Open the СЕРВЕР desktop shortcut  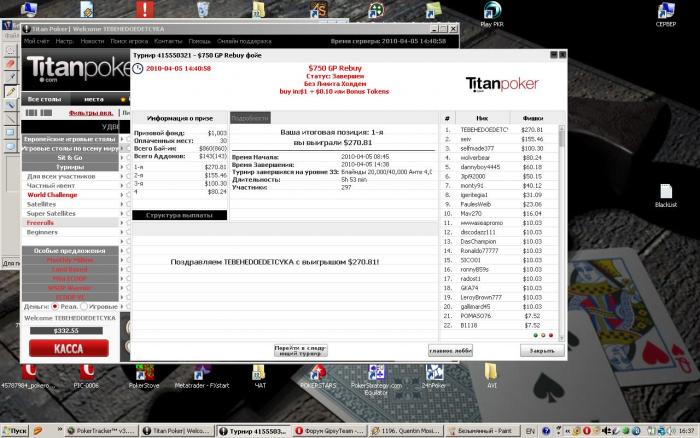(x=665, y=14)
